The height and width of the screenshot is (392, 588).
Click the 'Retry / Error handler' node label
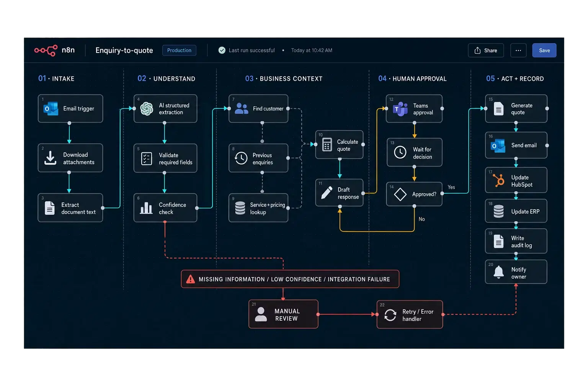pyautogui.click(x=418, y=315)
